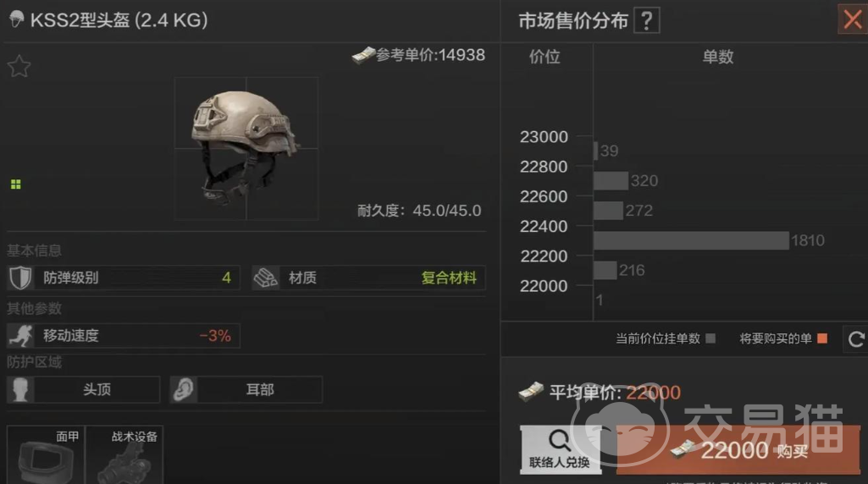
Task: Close the market price panel
Action: [x=853, y=20]
